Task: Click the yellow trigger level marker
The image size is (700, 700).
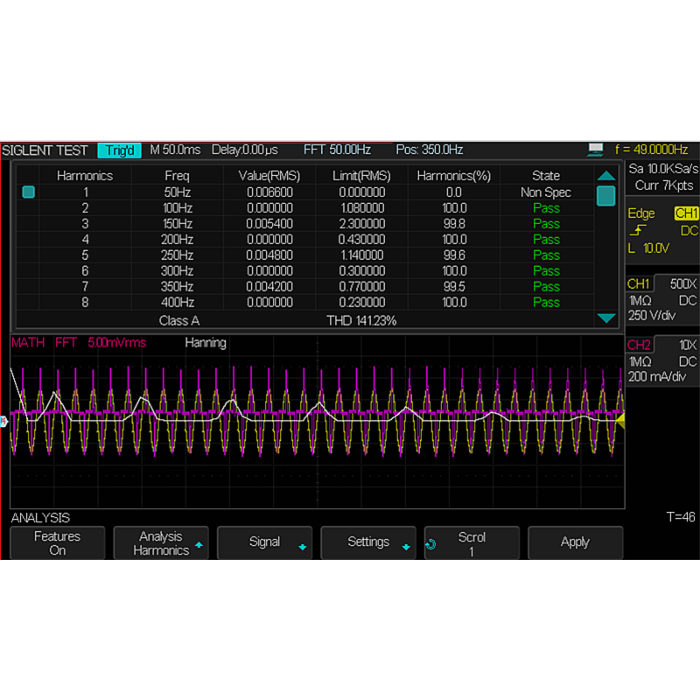Action: pyautogui.click(x=620, y=422)
